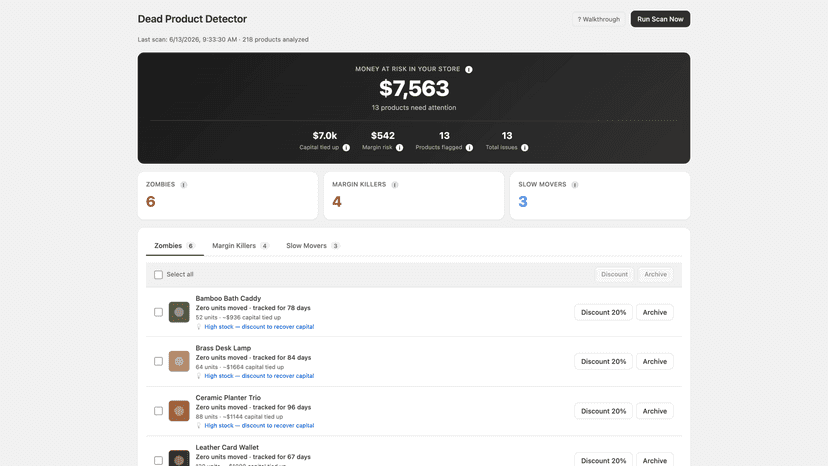828x466 pixels.
Task: Click the $7,563 money at risk figure
Action: click(414, 88)
